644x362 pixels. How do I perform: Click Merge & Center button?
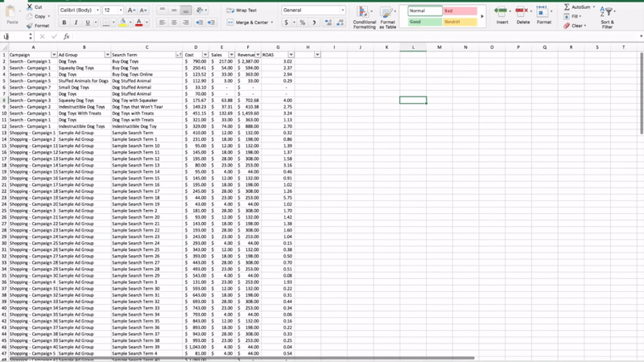point(248,23)
